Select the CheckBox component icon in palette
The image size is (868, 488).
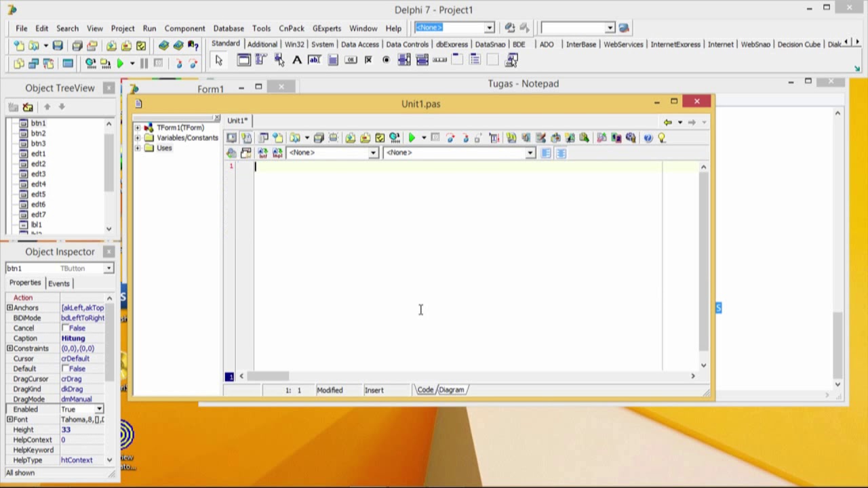click(x=368, y=60)
